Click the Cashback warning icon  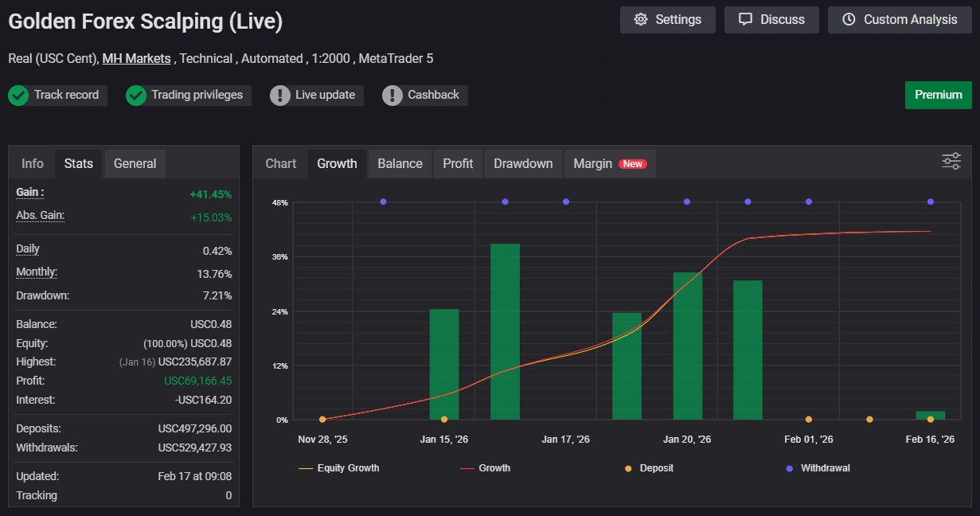click(392, 96)
